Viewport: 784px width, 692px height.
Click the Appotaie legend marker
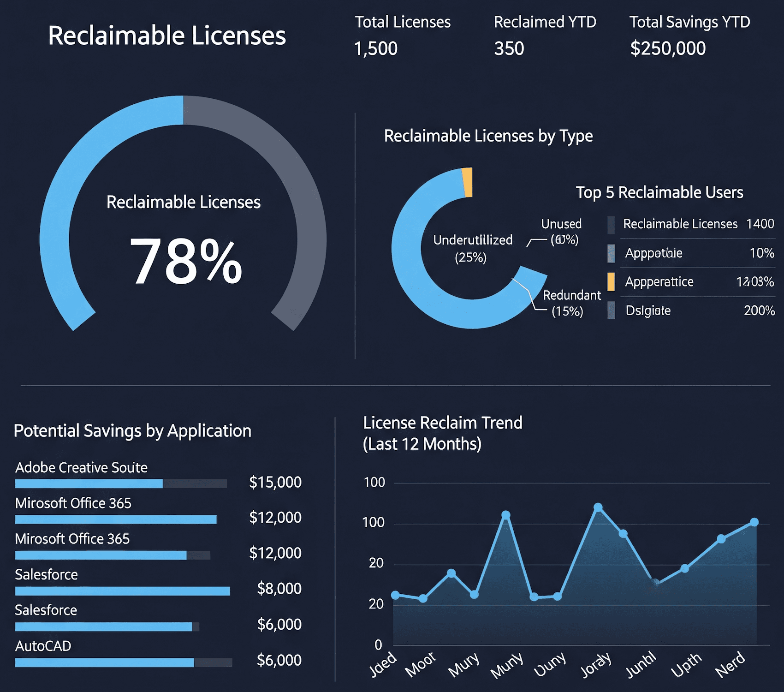tap(612, 253)
